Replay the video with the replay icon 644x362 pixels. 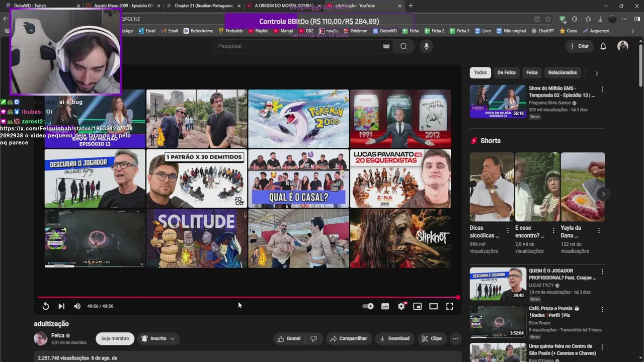[x=45, y=306]
